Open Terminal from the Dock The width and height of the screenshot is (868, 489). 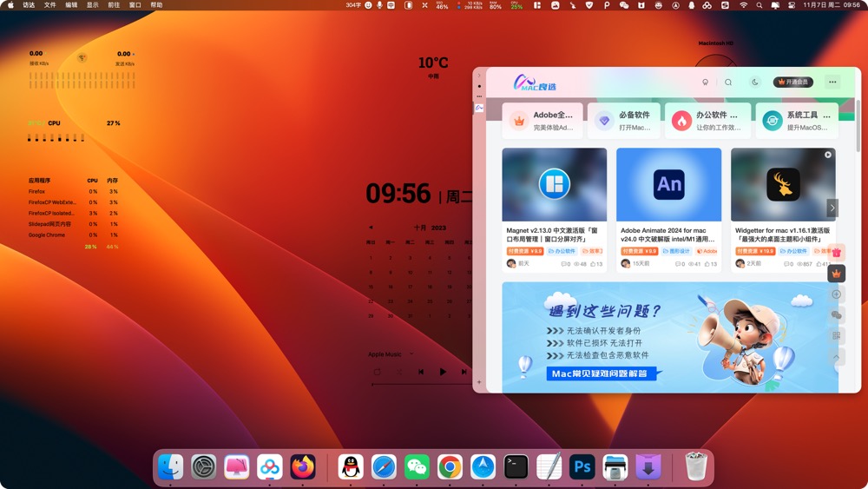516,466
